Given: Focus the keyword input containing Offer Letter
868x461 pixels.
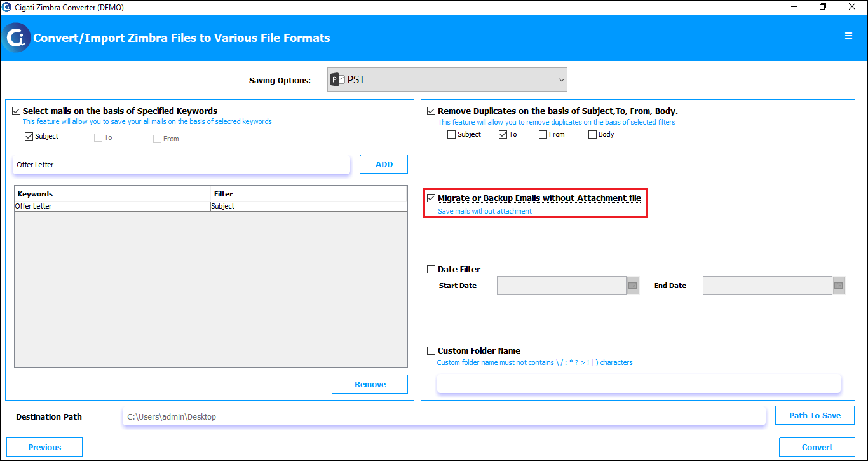Looking at the screenshot, I should 181,165.
